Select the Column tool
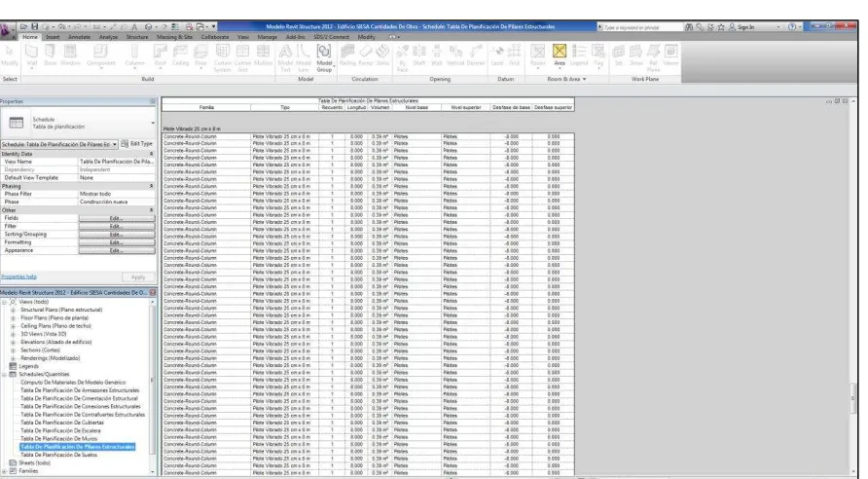868x479 pixels. pyautogui.click(x=134, y=55)
